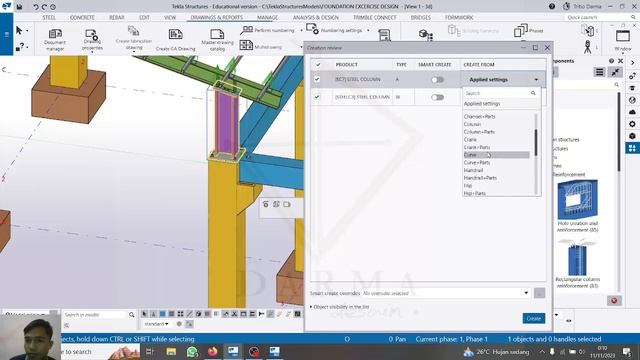Open Perform numbering dropdown arrow
Image resolution: width=640 pixels, height=360 pixels.
pos(301,30)
